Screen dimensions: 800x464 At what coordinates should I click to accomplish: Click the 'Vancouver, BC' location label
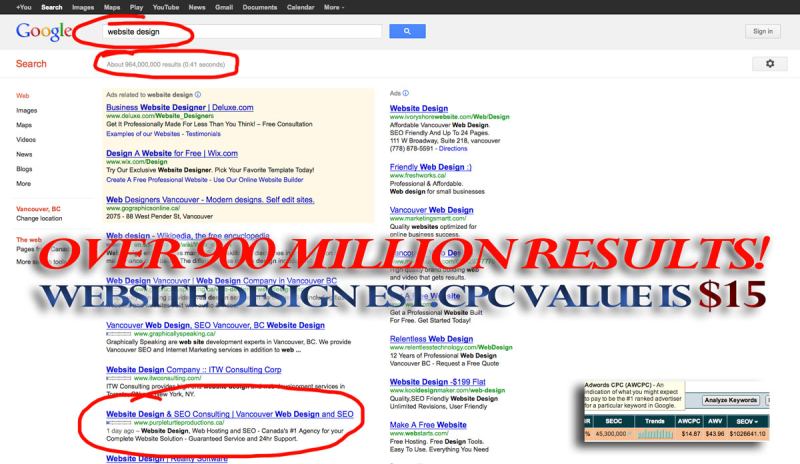38,209
